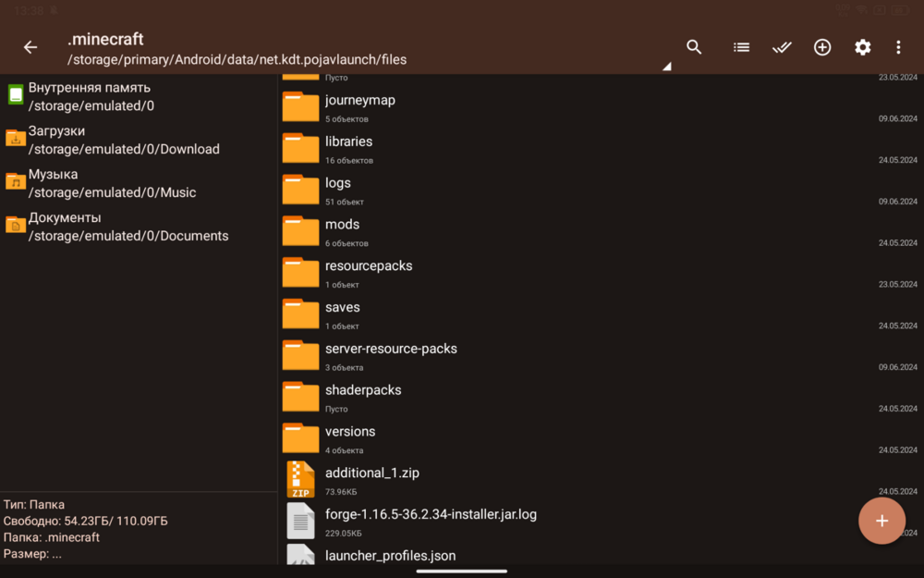Open launcher_profiles.json file name

390,556
